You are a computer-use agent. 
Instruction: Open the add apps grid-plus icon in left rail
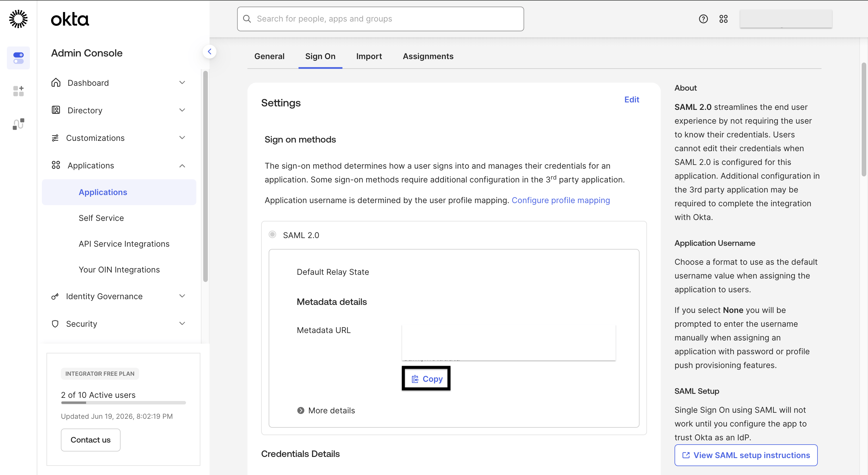pos(18,91)
